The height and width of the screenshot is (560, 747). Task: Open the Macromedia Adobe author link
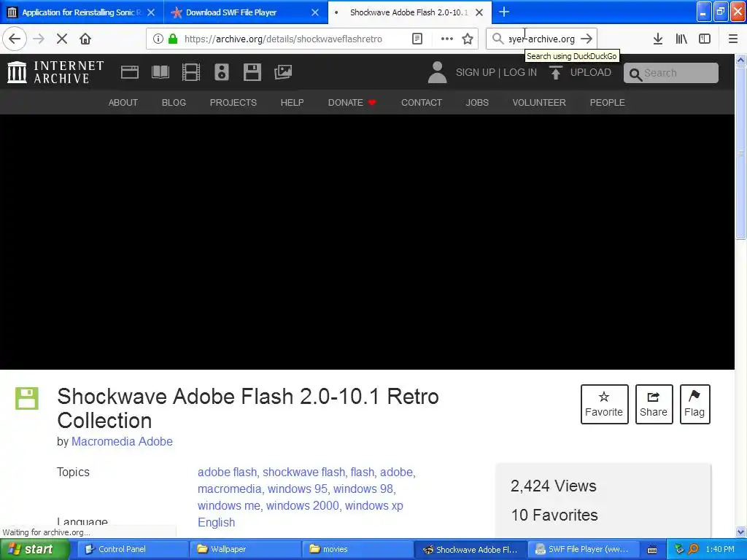(x=122, y=441)
